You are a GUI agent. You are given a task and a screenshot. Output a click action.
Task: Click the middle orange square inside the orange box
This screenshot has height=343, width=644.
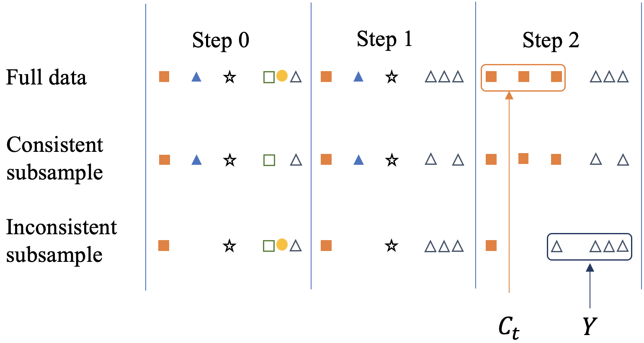click(x=523, y=77)
